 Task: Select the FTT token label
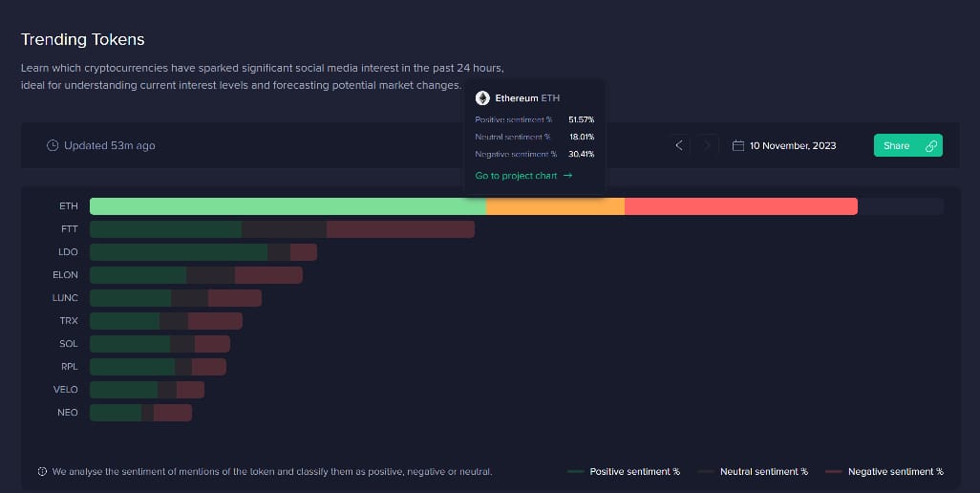[x=70, y=229]
